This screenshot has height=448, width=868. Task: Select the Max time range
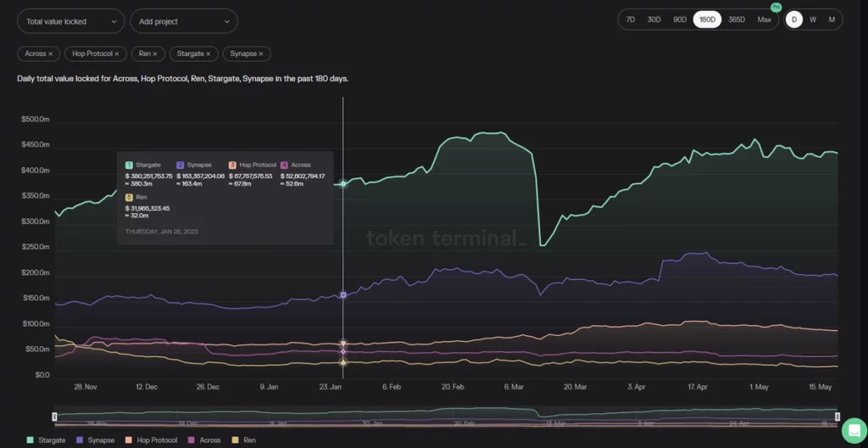[764, 20]
